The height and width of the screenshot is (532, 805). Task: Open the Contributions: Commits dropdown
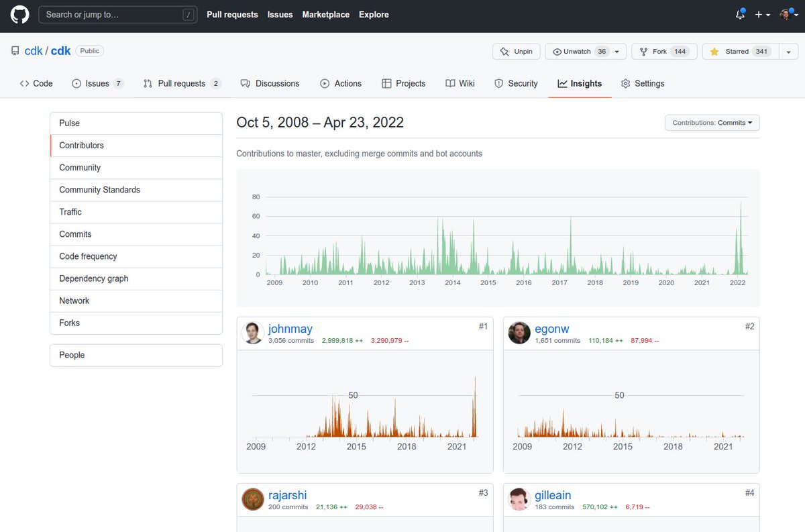tap(712, 123)
